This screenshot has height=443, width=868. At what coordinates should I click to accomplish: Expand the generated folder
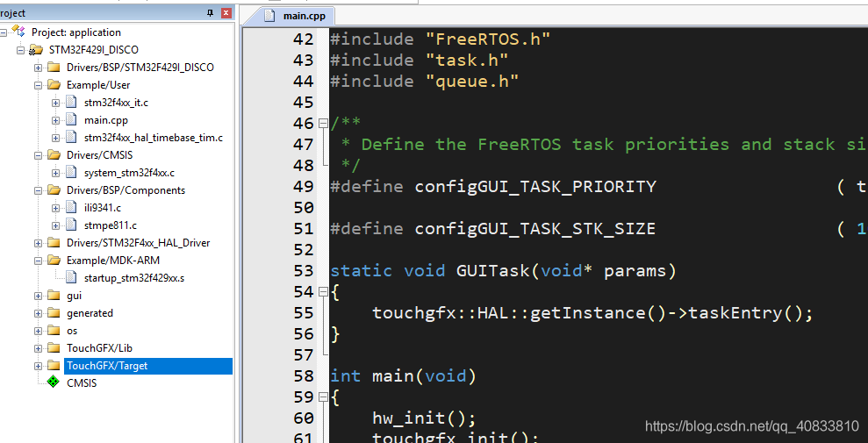coord(39,313)
